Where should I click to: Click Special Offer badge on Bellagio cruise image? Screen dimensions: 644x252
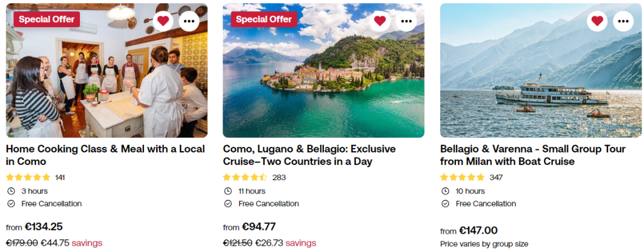(264, 19)
